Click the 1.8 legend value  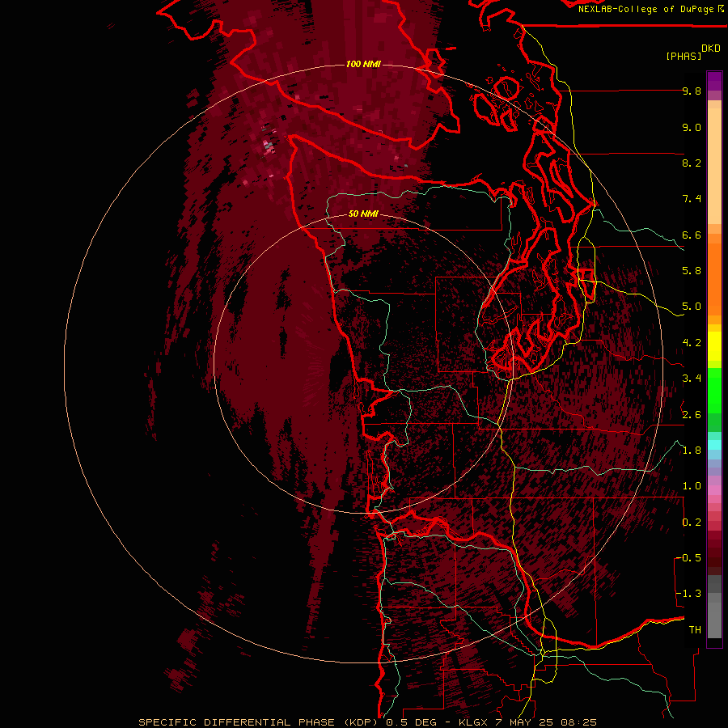coord(692,451)
